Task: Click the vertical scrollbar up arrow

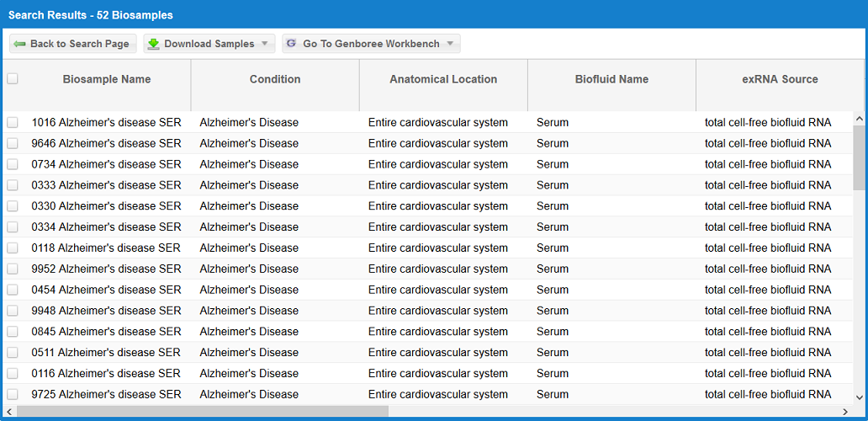Action: [x=859, y=119]
